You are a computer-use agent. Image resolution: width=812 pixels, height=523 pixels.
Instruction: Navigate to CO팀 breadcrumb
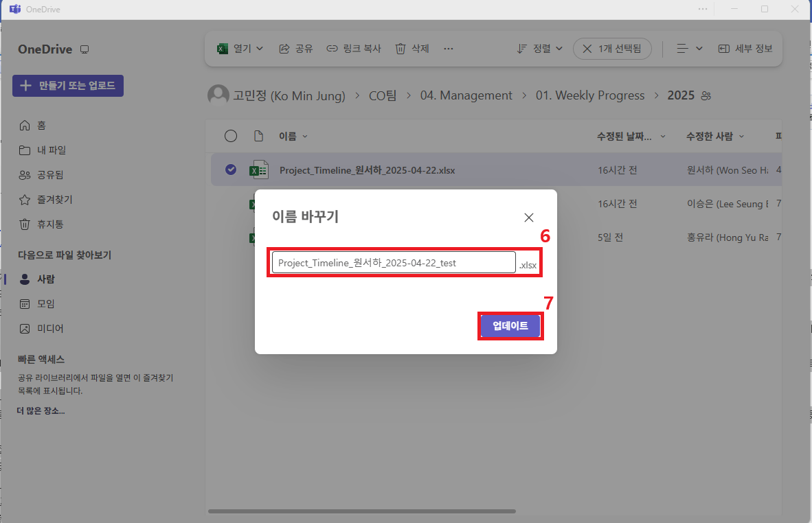coord(383,95)
